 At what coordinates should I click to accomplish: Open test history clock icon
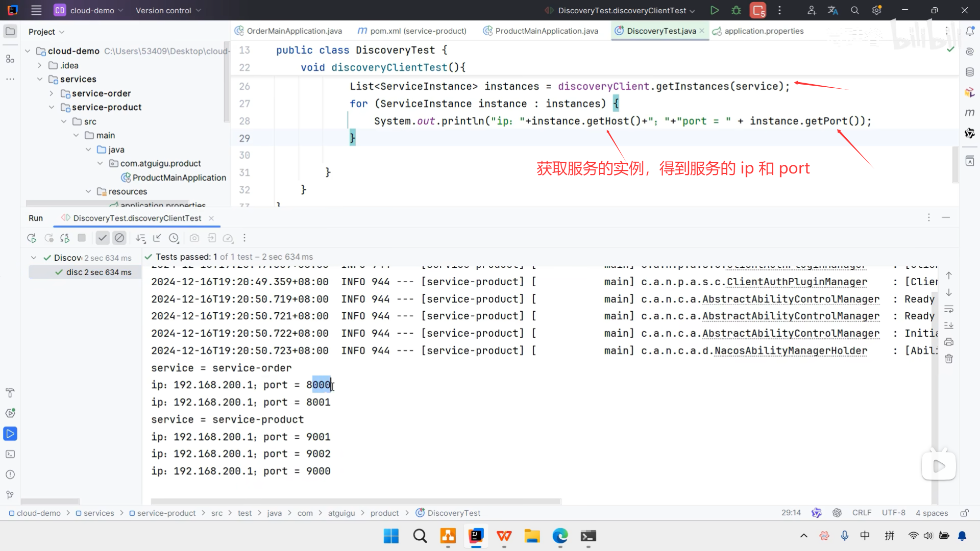(x=174, y=238)
